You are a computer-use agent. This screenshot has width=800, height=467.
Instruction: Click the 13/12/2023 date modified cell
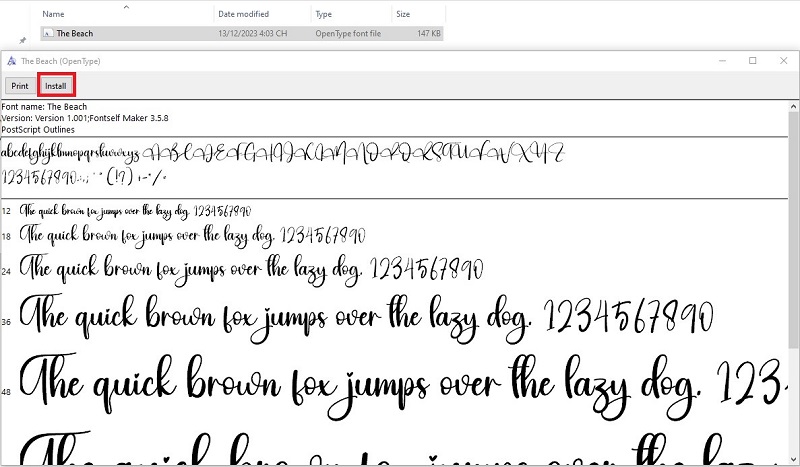(x=256, y=33)
